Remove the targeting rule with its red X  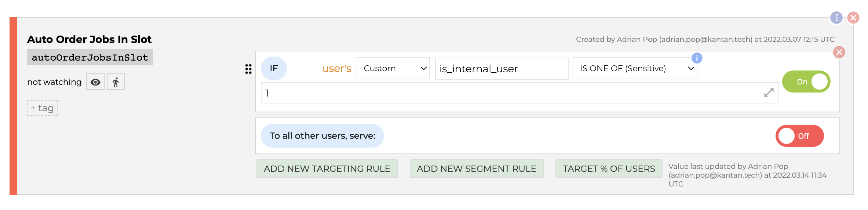pyautogui.click(x=839, y=52)
